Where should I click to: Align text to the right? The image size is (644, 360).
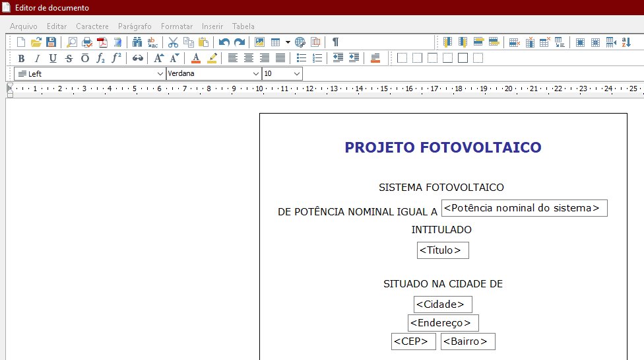(265, 58)
